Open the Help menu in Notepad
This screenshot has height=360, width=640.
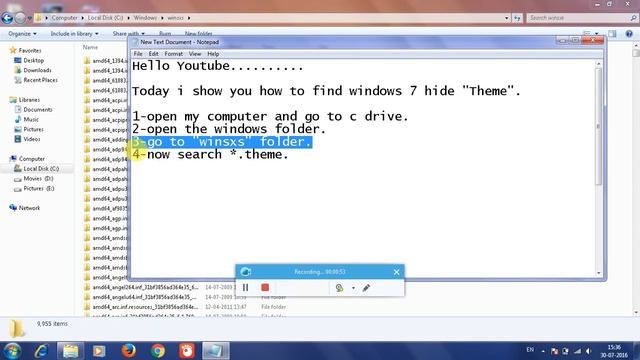213,54
